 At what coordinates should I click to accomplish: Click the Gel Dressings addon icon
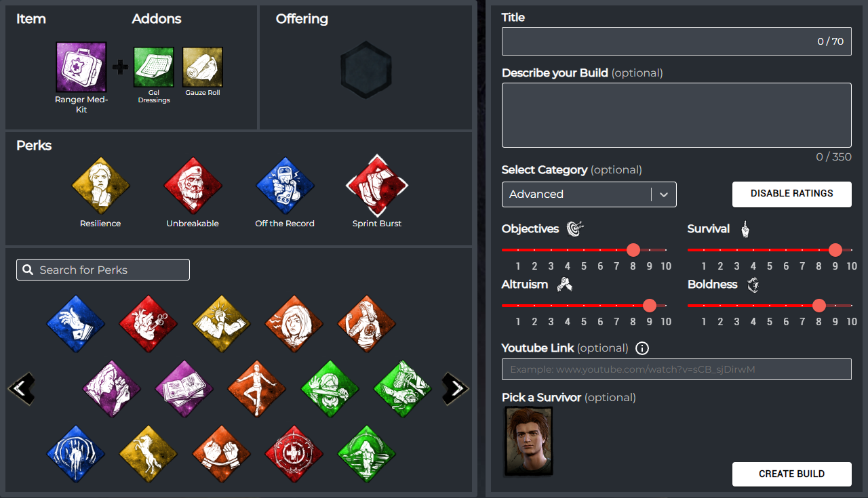click(154, 66)
